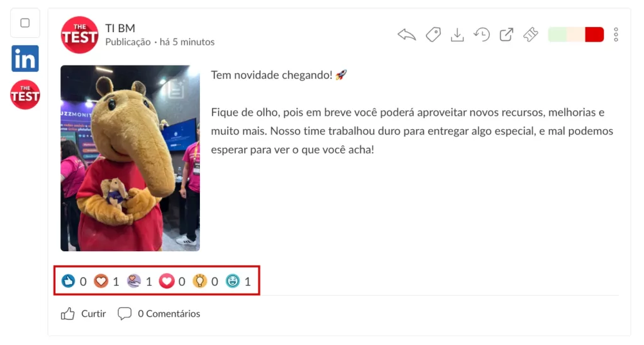Open the tag icon
Viewport: 644px width, 345px height.
(x=433, y=35)
